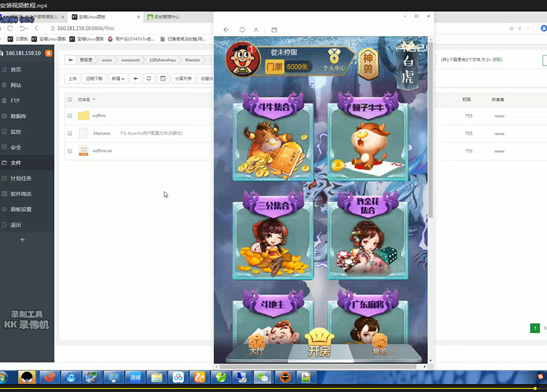Screen dimensions: 547x392
Task: Expand the 新建 dropdown
Action: click(x=118, y=79)
